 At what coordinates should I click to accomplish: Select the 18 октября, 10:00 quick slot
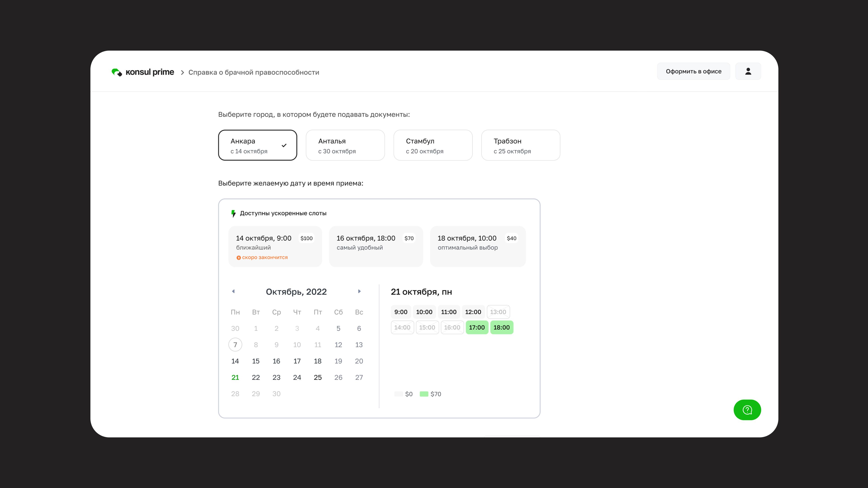tap(477, 246)
